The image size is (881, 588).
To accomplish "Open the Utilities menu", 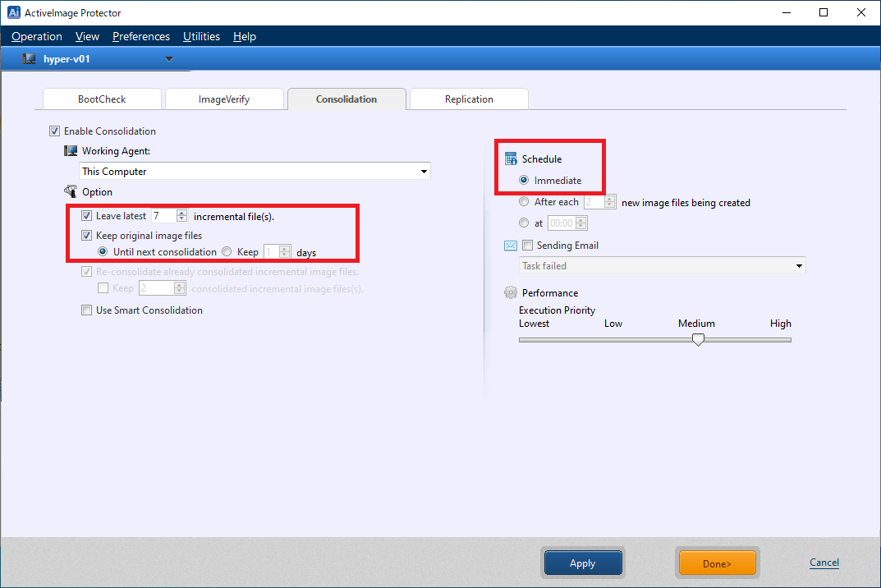I will pos(201,36).
